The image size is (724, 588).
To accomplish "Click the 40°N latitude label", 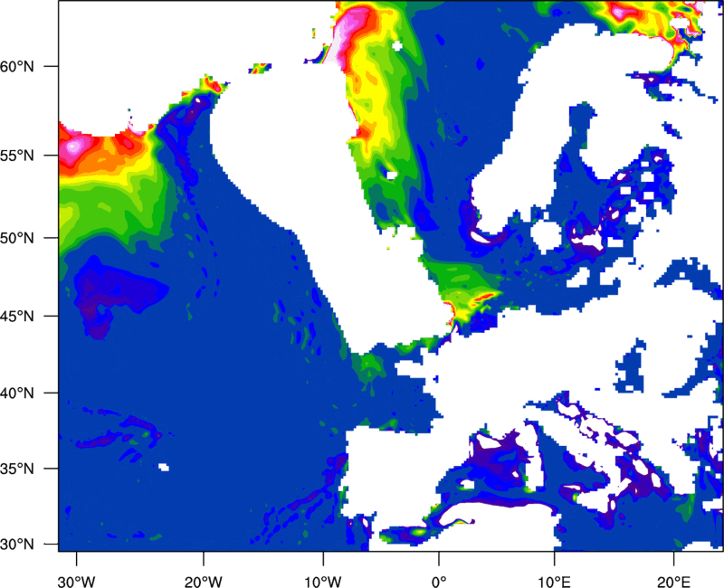I will 17,394.
